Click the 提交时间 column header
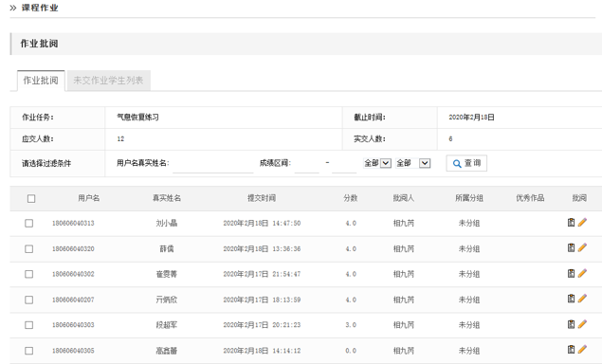The image size is (602, 364). pyautogui.click(x=262, y=198)
